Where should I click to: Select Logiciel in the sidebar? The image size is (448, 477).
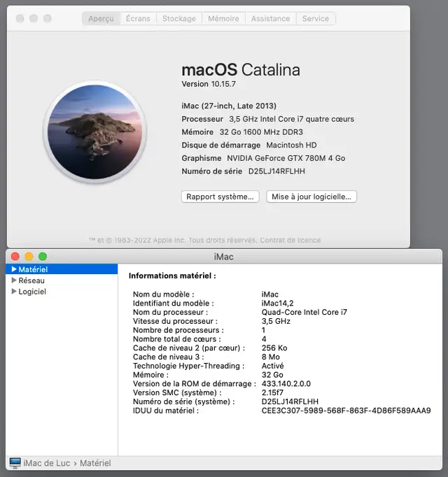point(62,292)
